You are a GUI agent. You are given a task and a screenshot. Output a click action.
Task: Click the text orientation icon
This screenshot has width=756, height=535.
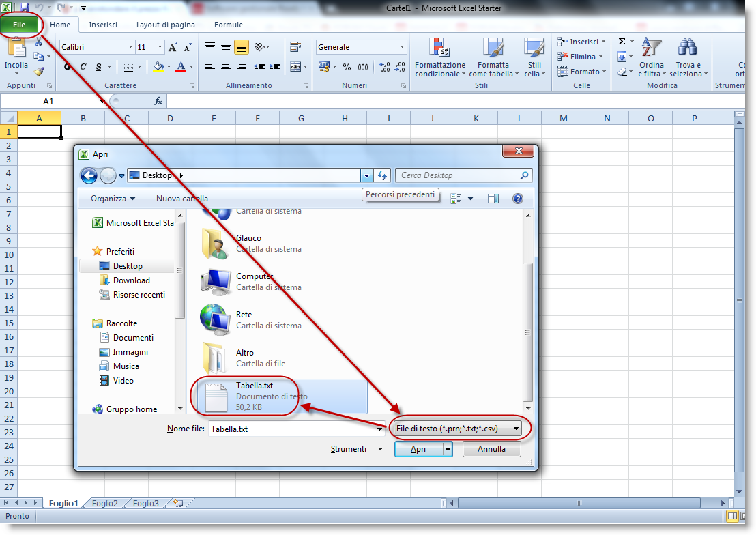(x=261, y=47)
